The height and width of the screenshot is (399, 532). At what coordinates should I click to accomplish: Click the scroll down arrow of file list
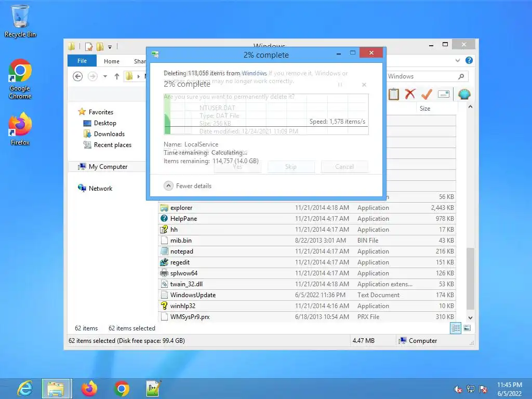coord(470,318)
